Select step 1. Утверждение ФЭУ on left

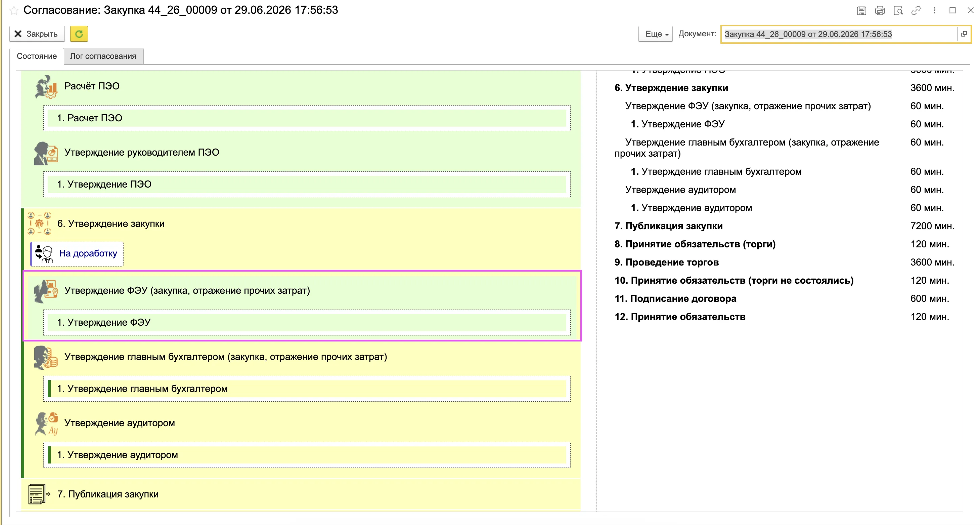307,322
